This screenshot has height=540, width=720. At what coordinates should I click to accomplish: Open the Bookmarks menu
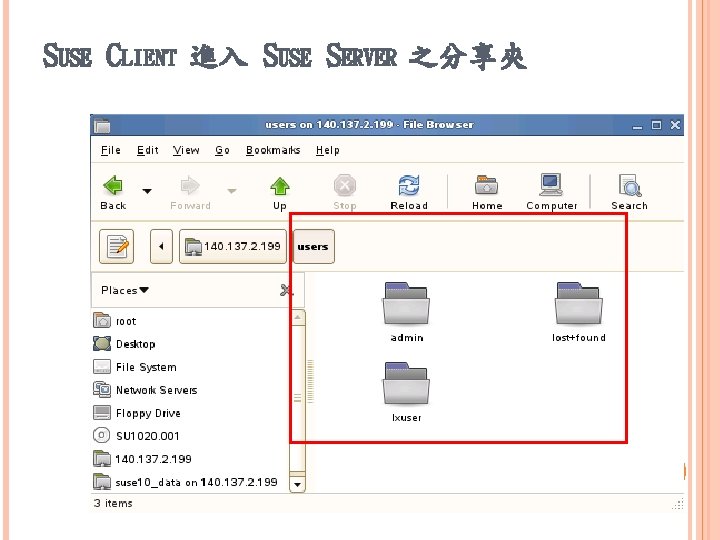[273, 150]
